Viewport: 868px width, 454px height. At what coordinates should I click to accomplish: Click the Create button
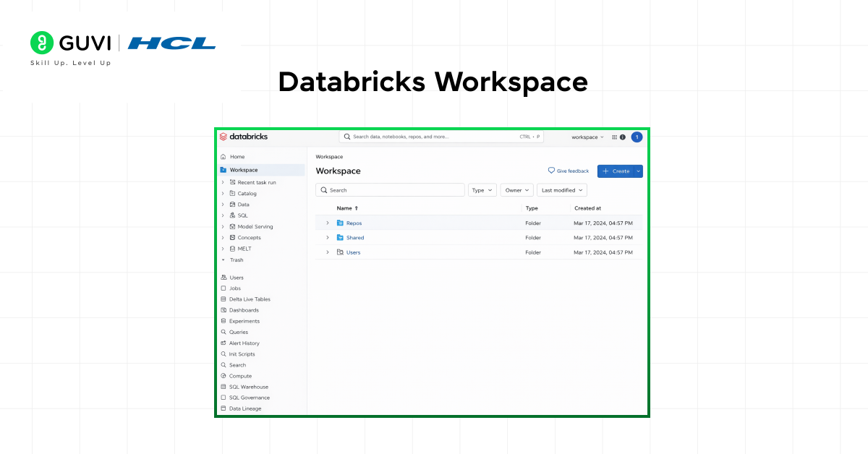click(616, 171)
